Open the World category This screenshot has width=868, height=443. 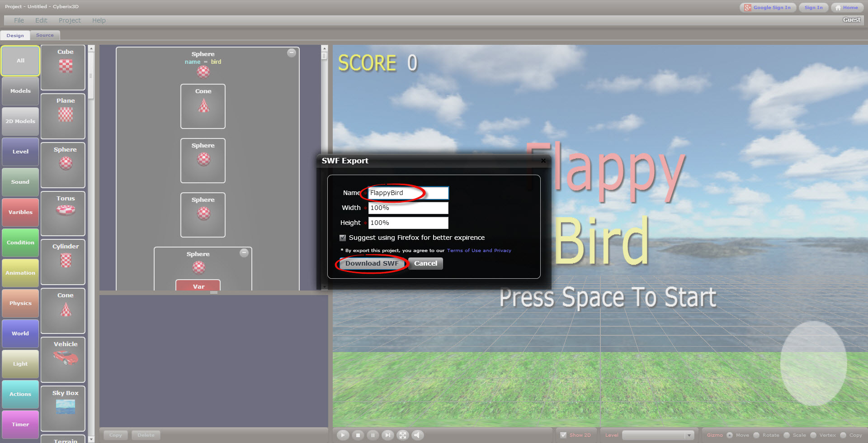[20, 333]
